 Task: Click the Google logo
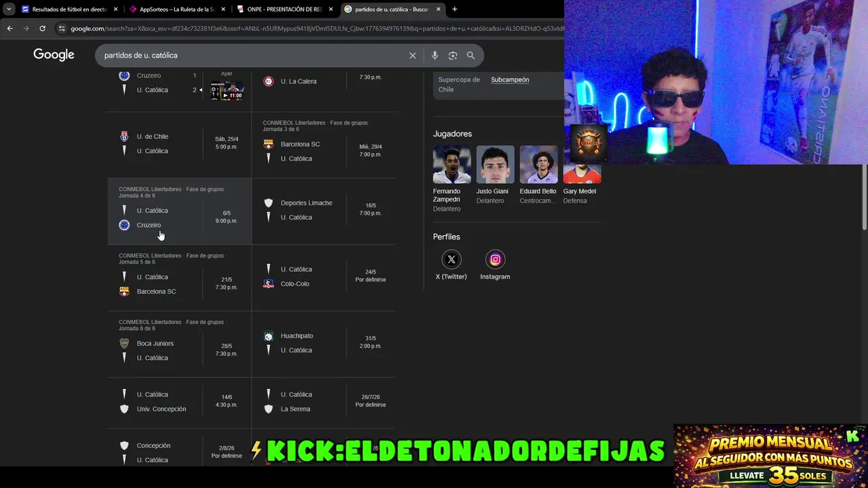[x=54, y=55]
